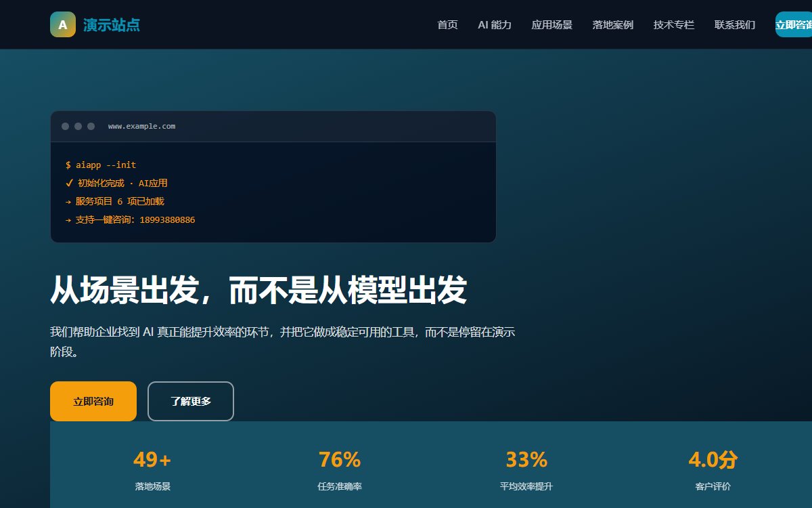Open the 演示站点 site title link
Screen dimensions: 812x508
(112, 25)
